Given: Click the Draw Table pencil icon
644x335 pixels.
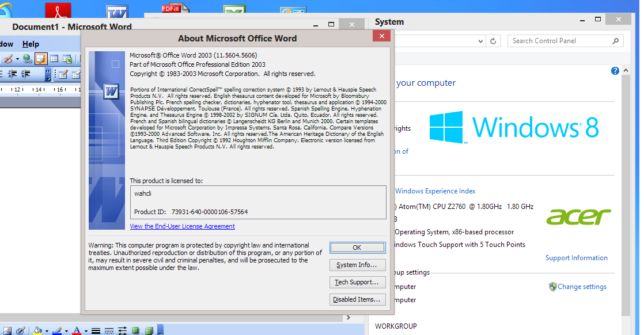Looking at the screenshot, I should point(63,74).
